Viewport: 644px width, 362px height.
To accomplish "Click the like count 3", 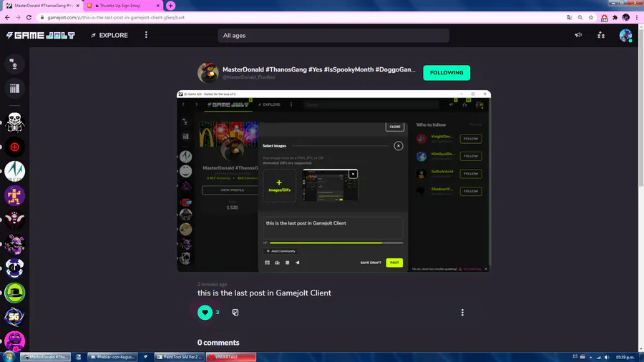I will 218,313.
